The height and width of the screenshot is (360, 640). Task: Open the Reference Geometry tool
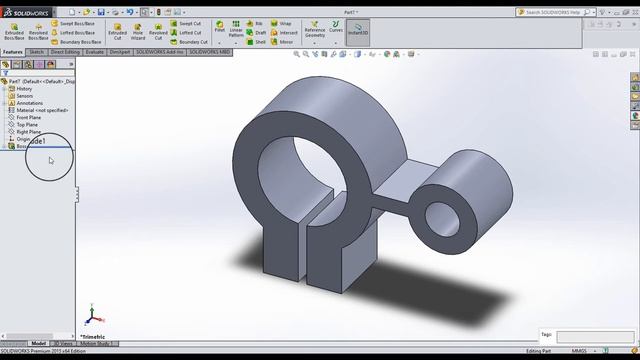click(x=315, y=29)
